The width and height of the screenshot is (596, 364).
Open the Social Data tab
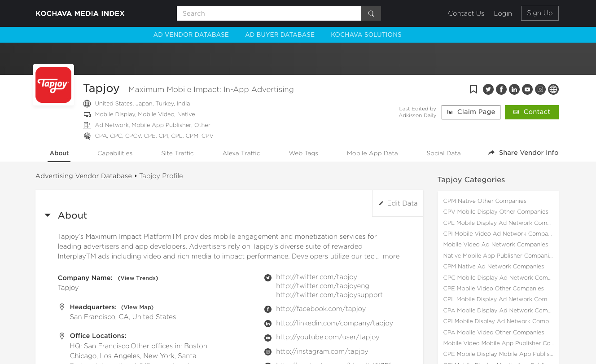[443, 153]
